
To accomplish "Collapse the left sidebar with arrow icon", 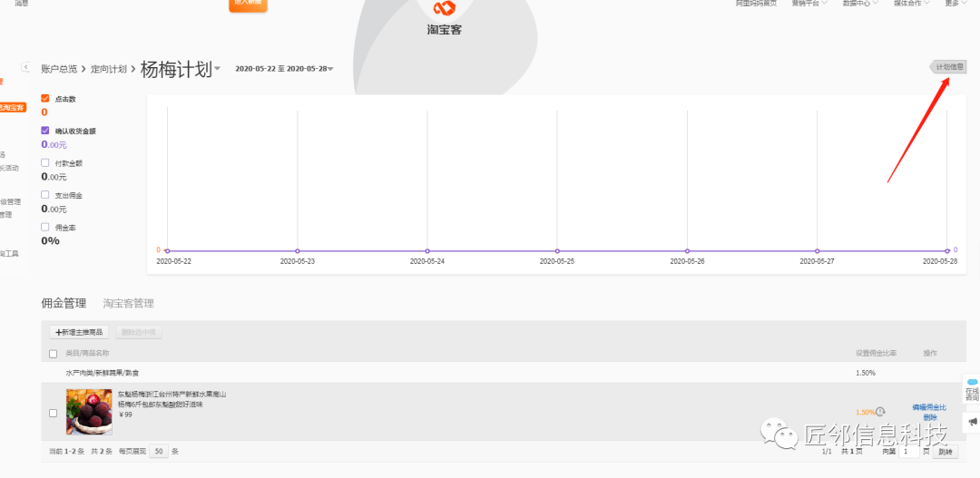I will point(26,67).
